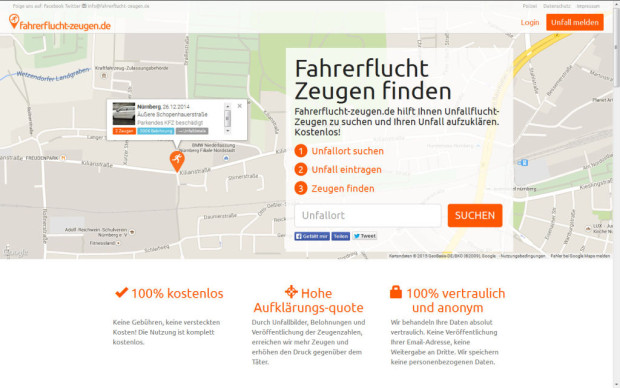The height and width of the screenshot is (388, 620).
Task: Click the FREUDENPARK place marker on the map
Action: 62,158
